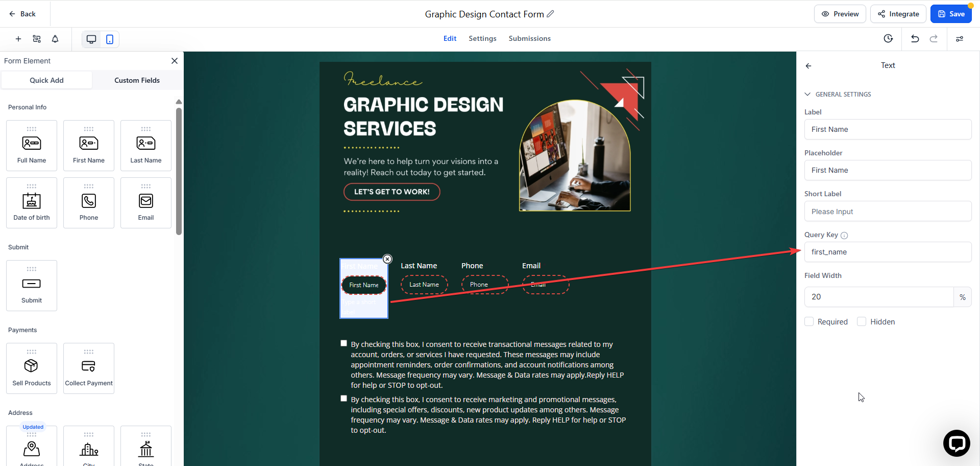The image size is (980, 466).
Task: Select Last Name field on canvas
Action: click(x=424, y=285)
